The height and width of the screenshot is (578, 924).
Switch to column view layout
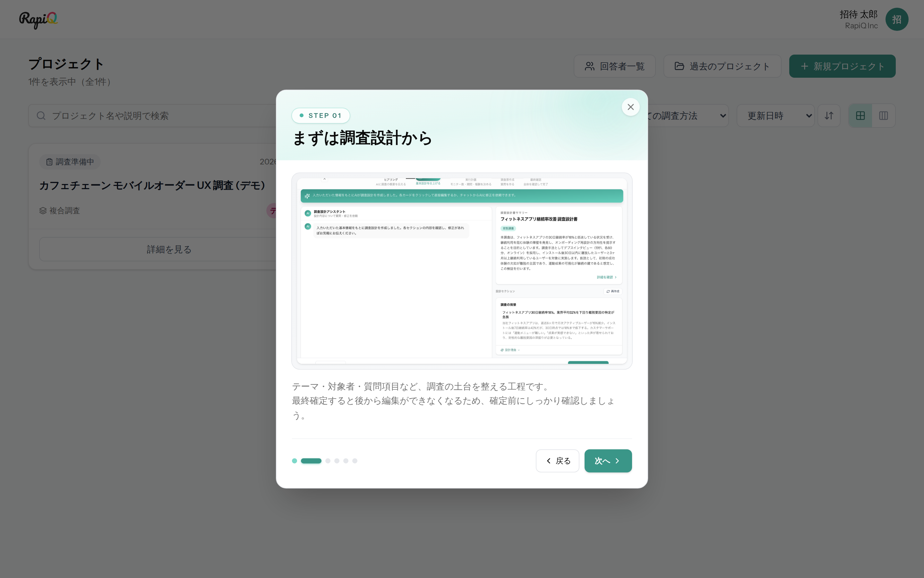point(884,116)
